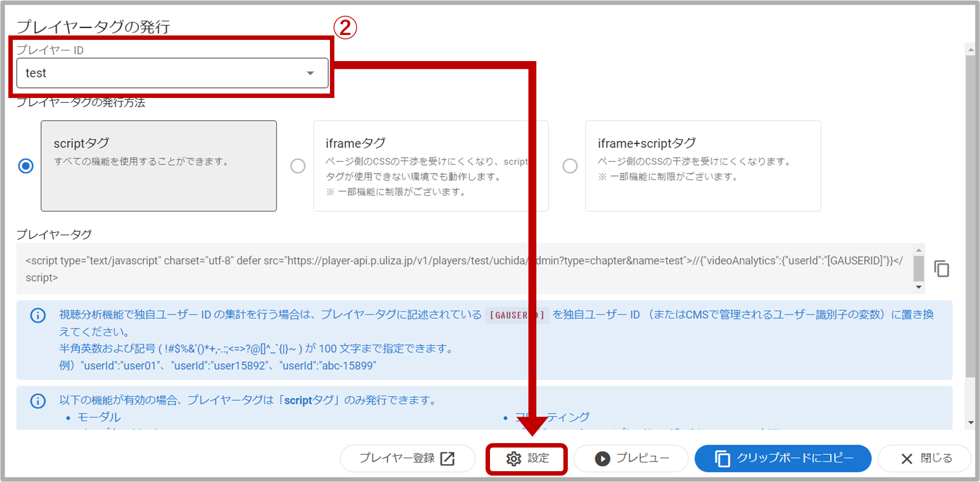Click the ※ 一部機能に制限がございます note under iframe+script
980x482 pixels.
[668, 176]
